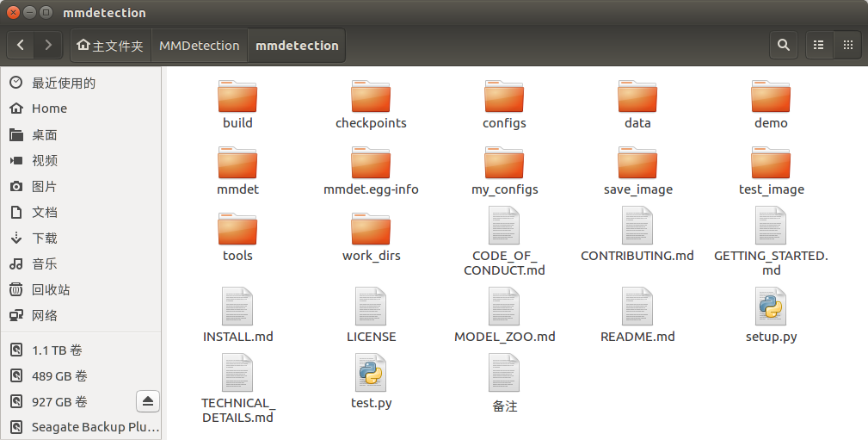Open the checkpoints folder

click(371, 104)
